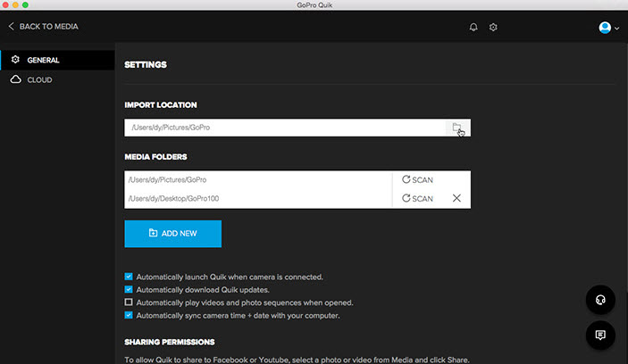
Task: Browse for import location folder icon
Action: (457, 128)
